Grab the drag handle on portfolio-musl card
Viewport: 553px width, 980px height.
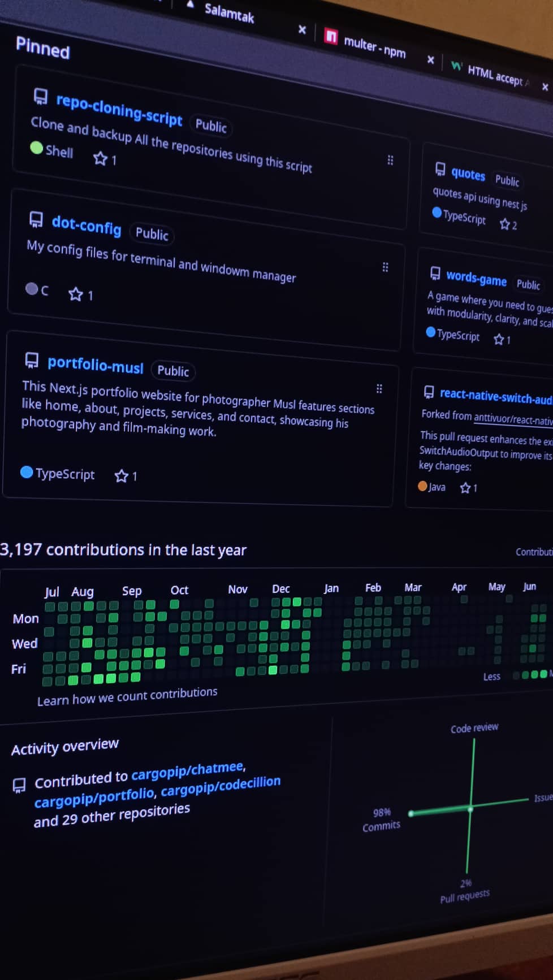pyautogui.click(x=379, y=389)
